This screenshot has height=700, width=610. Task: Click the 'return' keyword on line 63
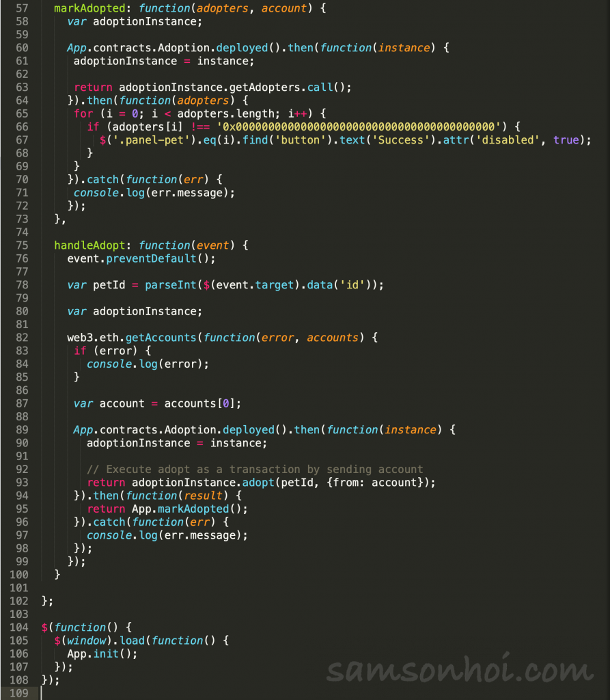click(x=93, y=87)
